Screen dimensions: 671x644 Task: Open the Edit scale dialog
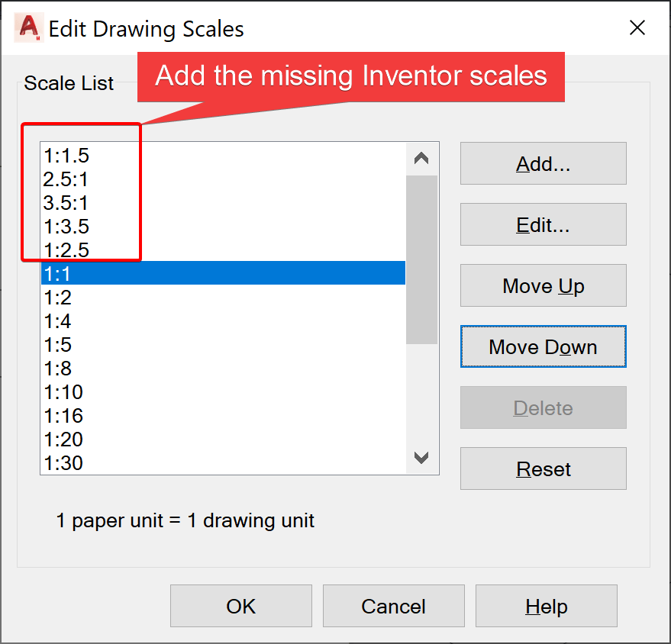(543, 224)
